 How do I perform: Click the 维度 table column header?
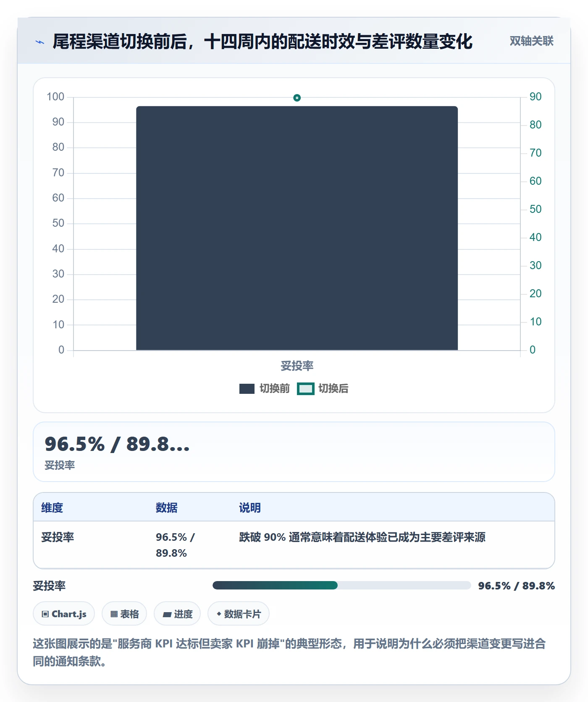[x=52, y=508]
